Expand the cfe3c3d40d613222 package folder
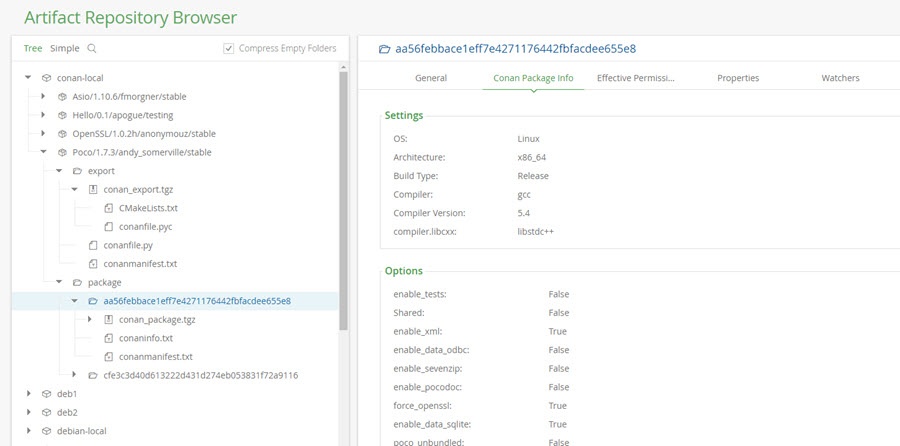 pyautogui.click(x=74, y=375)
